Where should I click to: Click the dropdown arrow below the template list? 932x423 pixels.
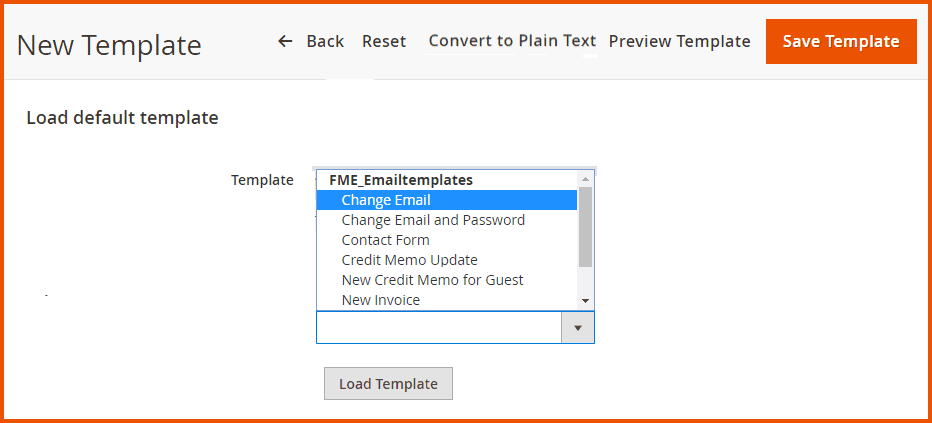[x=577, y=327]
